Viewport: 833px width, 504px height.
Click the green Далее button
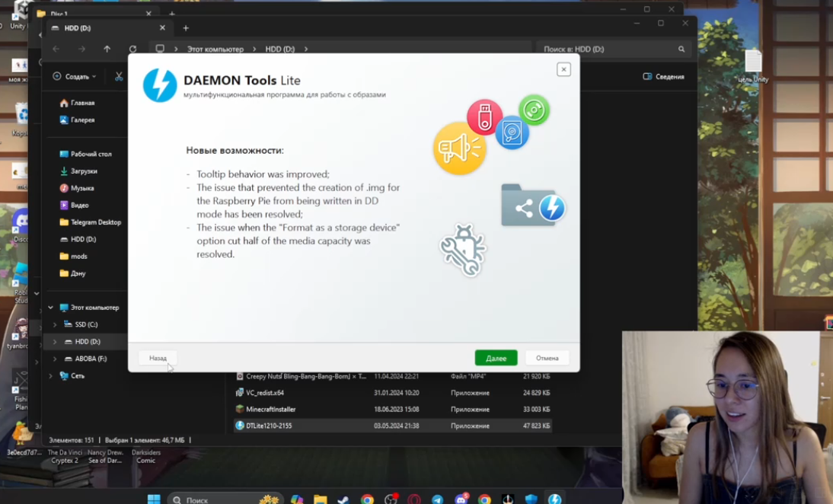tap(496, 358)
